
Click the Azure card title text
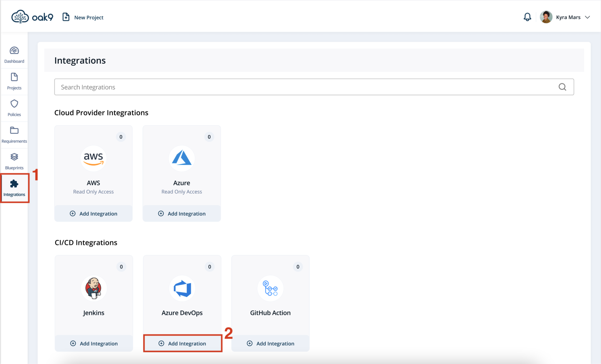click(x=182, y=183)
